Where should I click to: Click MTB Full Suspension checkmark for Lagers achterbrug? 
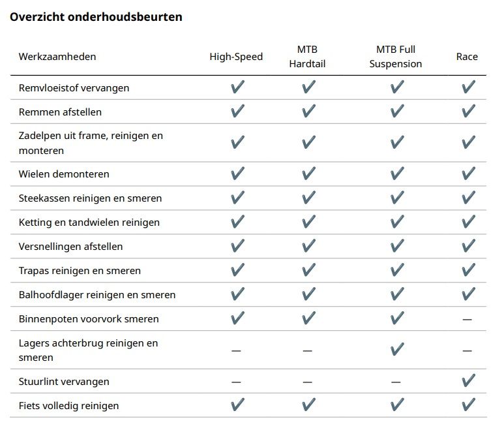(x=396, y=350)
